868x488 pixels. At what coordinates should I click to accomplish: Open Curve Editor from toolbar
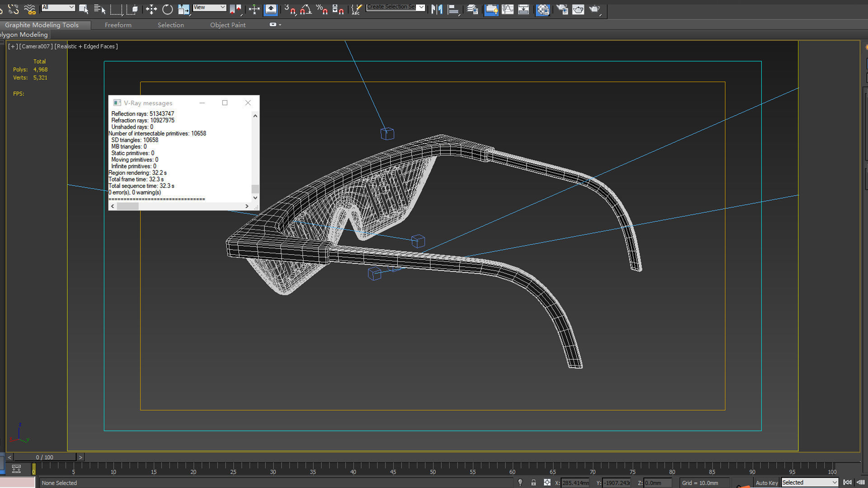508,9
